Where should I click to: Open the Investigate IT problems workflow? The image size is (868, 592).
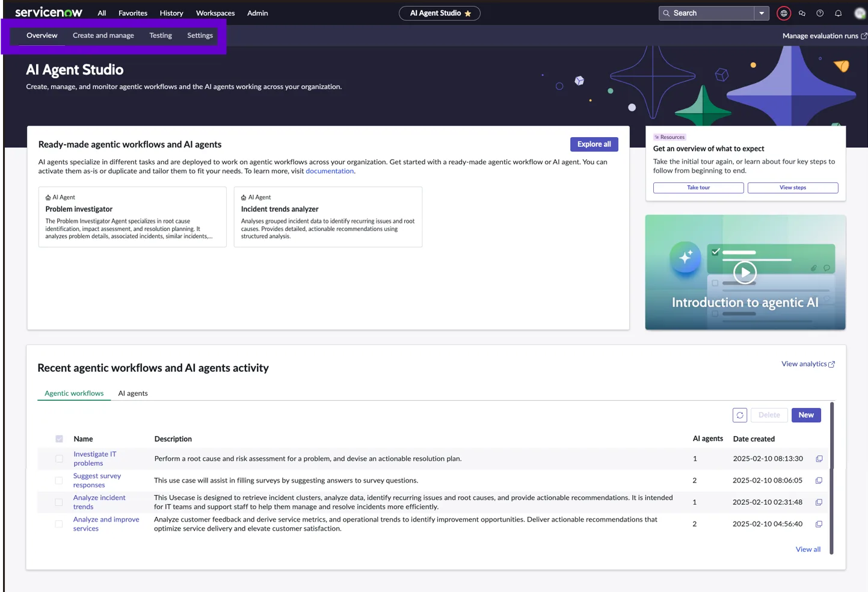point(95,459)
